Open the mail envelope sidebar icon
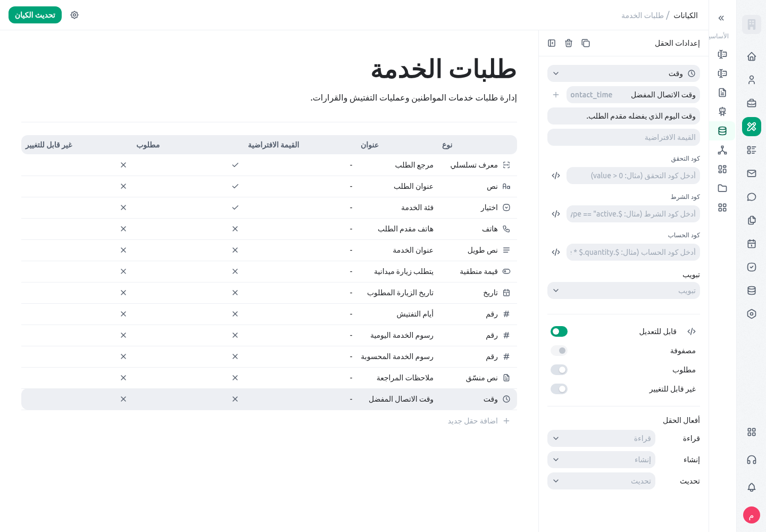766x532 pixels. point(752,173)
